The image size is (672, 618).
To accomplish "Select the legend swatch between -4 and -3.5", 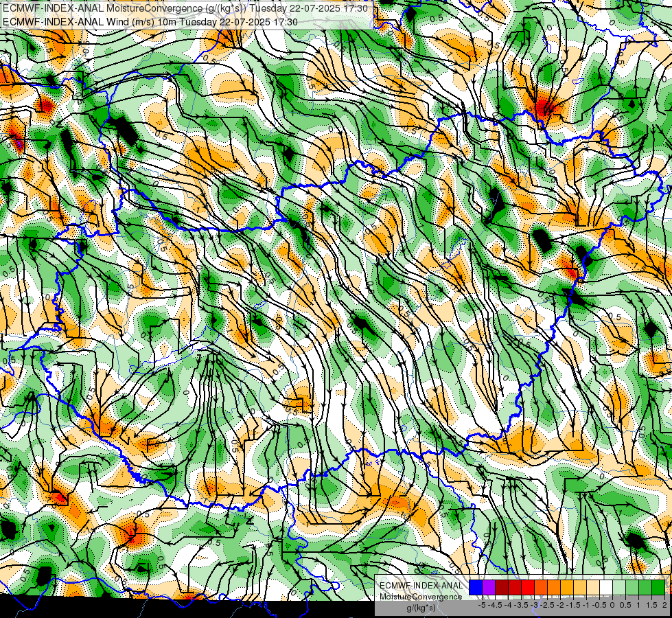I will (x=515, y=587).
